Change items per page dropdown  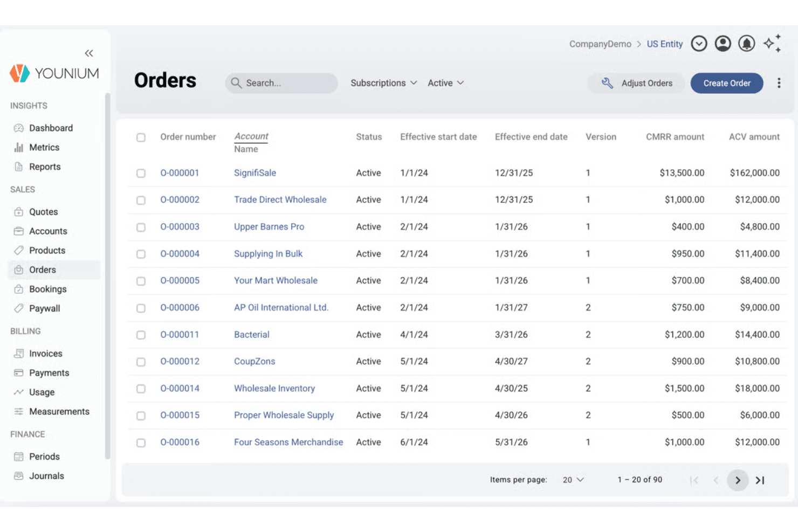pos(573,480)
